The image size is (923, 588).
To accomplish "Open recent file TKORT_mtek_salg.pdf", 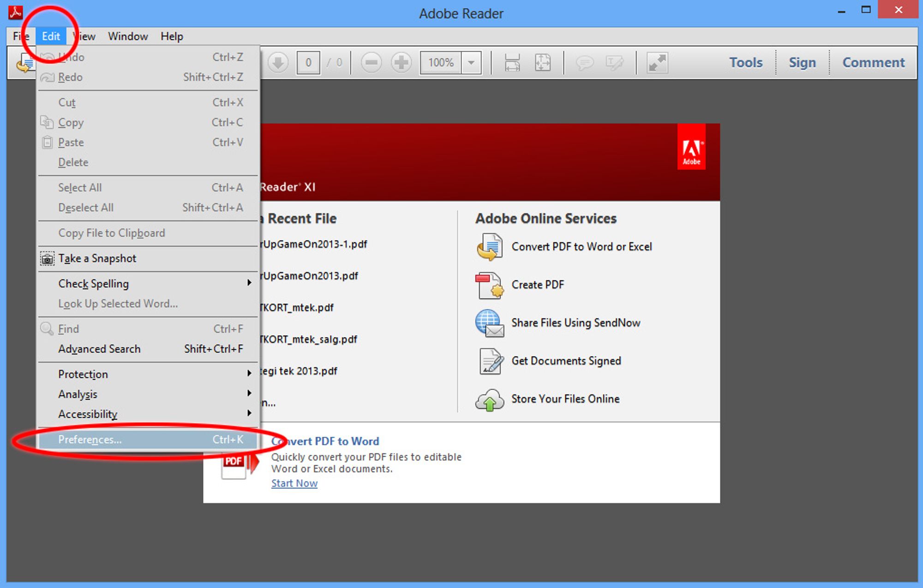I will pyautogui.click(x=309, y=339).
